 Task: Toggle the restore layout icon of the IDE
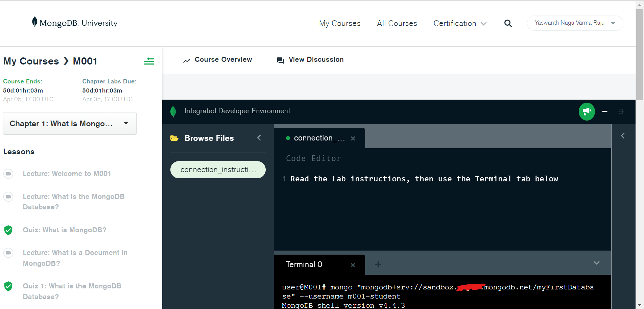point(621,111)
